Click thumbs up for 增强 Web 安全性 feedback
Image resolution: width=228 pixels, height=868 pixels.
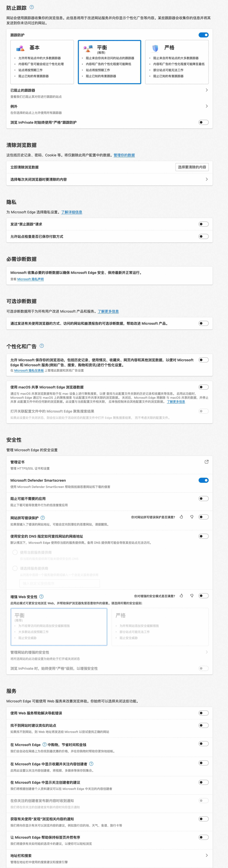181,596
